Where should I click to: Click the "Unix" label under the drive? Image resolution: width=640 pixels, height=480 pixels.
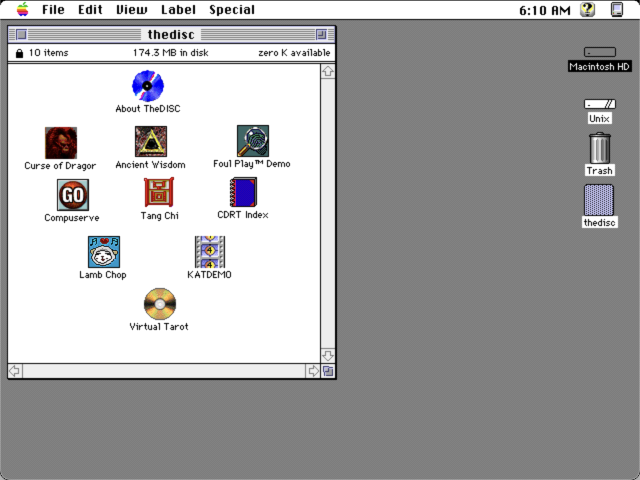599,119
